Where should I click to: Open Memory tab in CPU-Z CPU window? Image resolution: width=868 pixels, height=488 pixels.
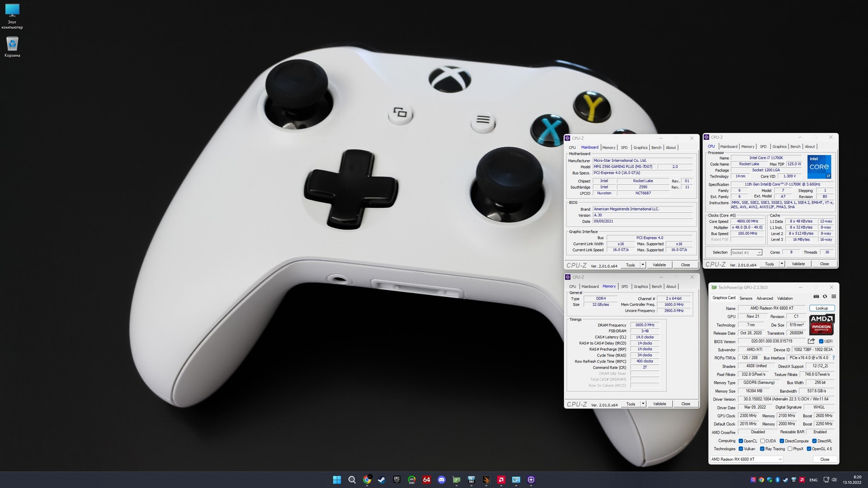coord(748,147)
